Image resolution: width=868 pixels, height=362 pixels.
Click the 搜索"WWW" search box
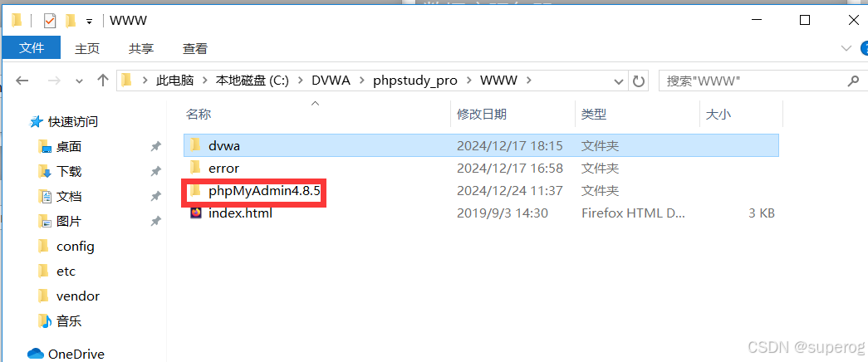point(753,81)
